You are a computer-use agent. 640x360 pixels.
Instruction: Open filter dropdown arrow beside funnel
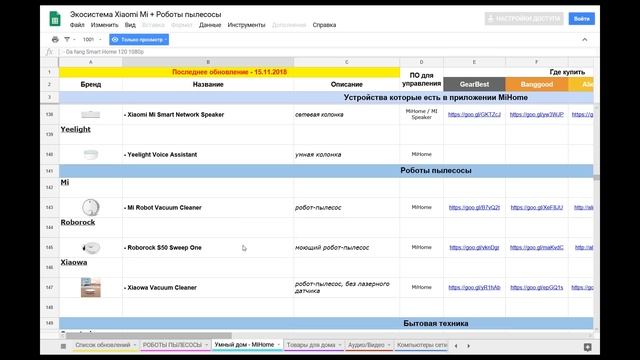click(74, 40)
